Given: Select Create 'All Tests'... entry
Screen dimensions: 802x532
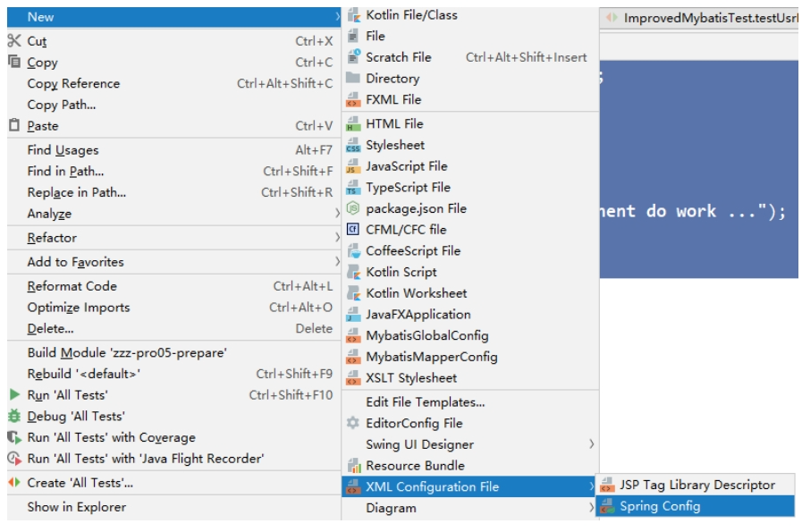Looking at the screenshot, I should 174,483.
